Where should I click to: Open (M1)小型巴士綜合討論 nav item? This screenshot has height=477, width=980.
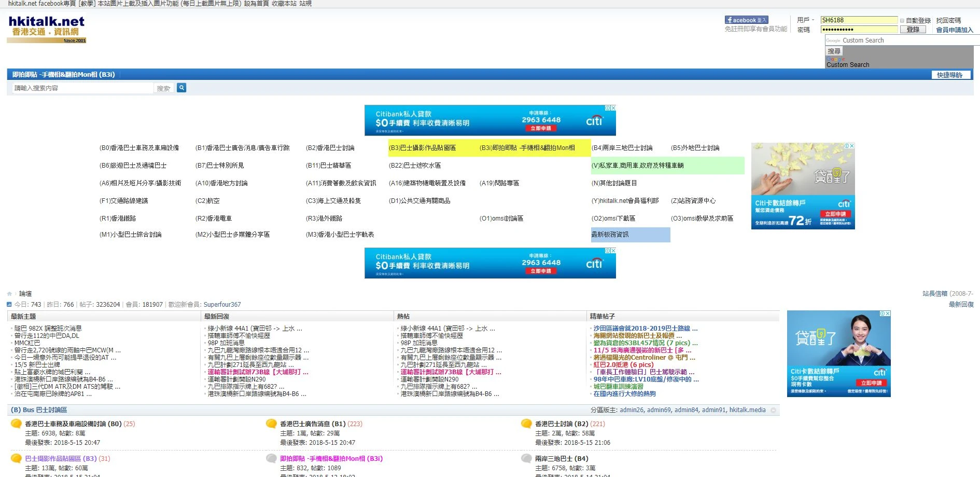click(x=130, y=235)
